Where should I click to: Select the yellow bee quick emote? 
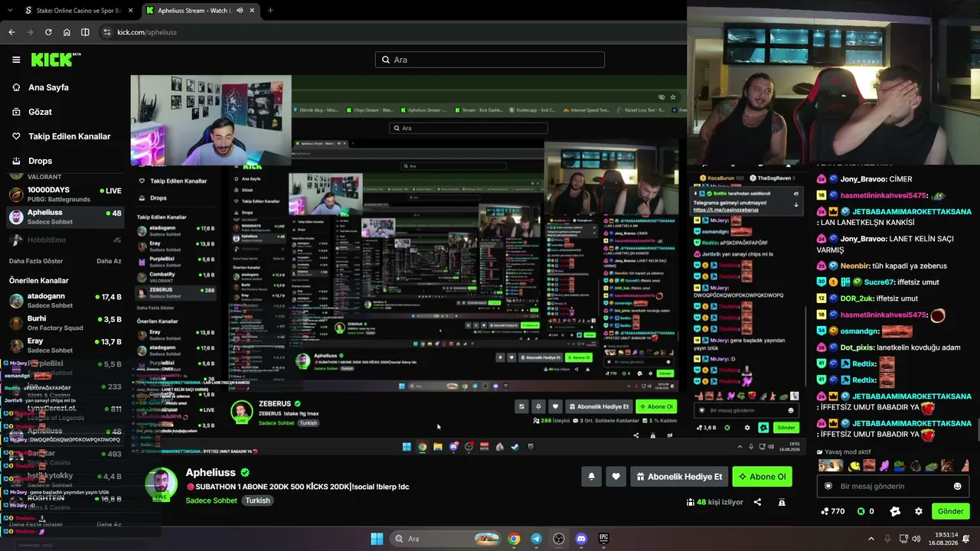[x=854, y=466]
